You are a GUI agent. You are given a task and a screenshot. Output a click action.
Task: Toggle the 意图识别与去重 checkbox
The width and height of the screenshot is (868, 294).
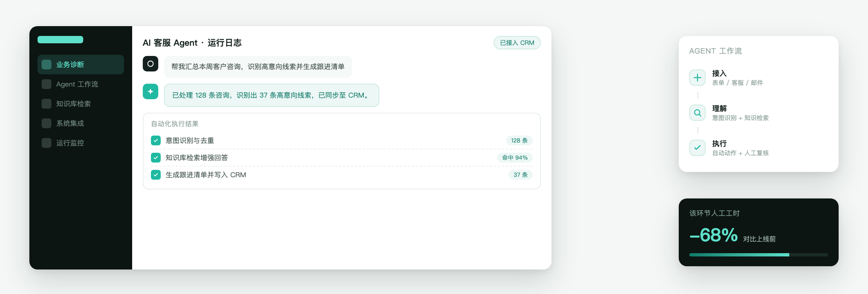click(x=156, y=140)
